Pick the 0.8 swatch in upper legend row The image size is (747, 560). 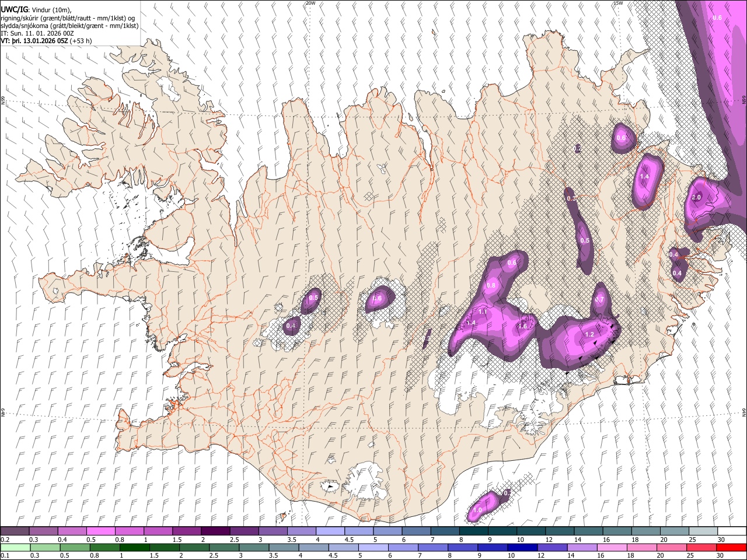click(x=129, y=531)
